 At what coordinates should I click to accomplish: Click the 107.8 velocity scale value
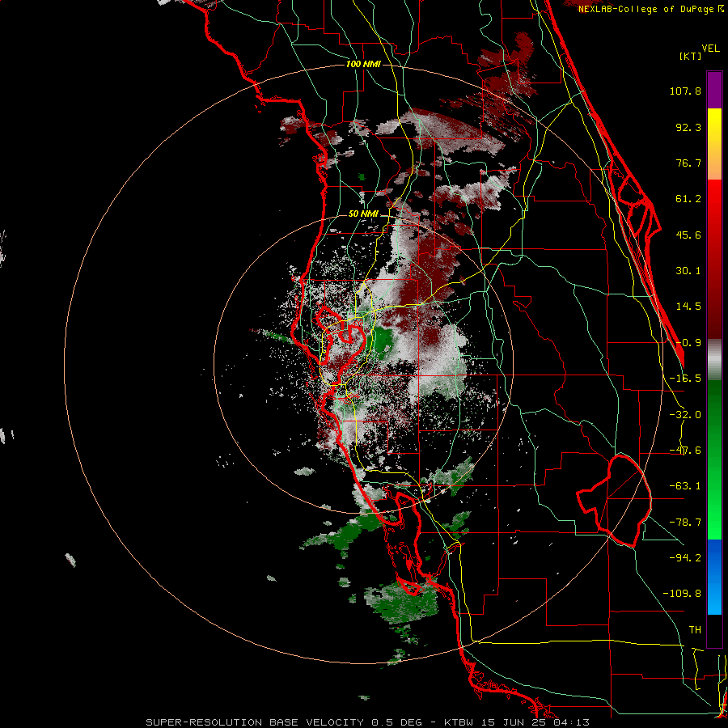[685, 91]
